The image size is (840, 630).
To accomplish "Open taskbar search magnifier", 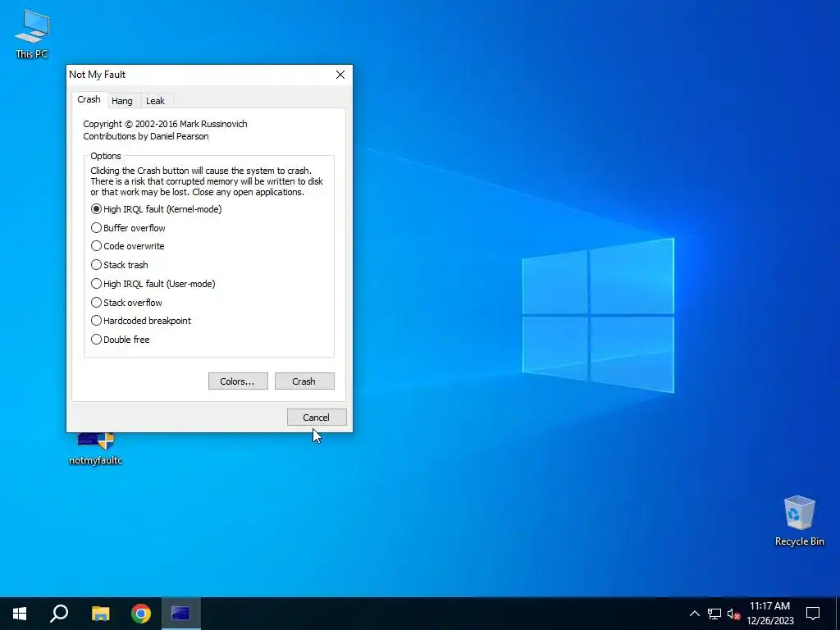I will (59, 614).
